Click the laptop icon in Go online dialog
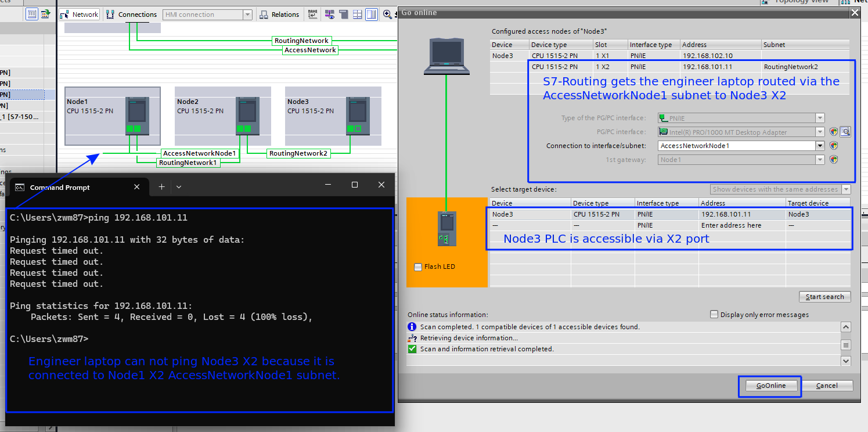Viewport: 868px width, 432px height. (446, 56)
